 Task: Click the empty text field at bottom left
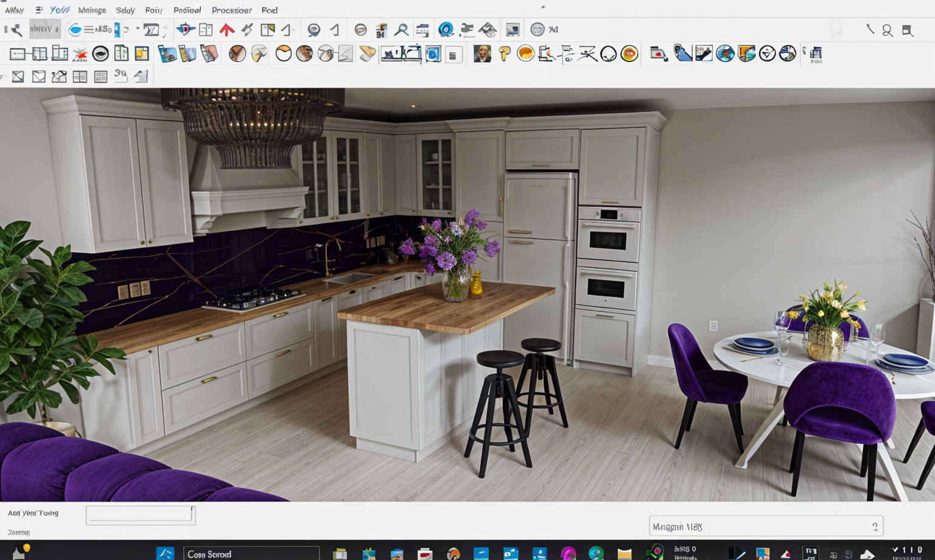pyautogui.click(x=140, y=515)
